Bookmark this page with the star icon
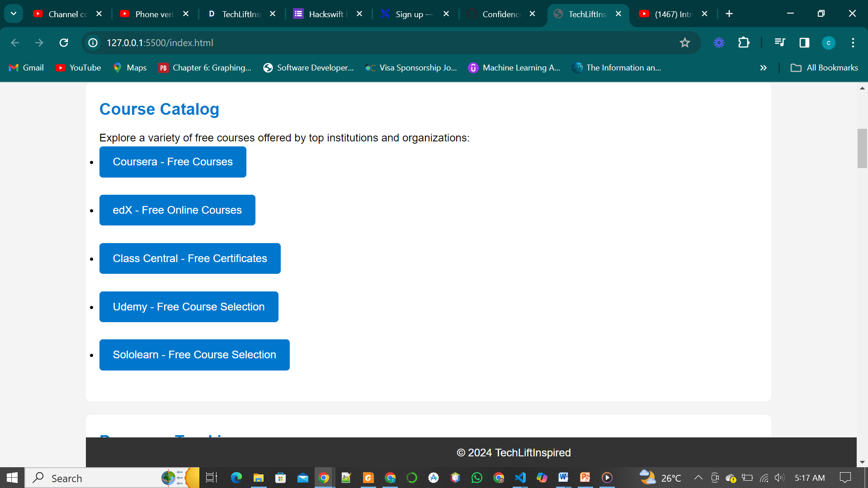The image size is (868, 488). pyautogui.click(x=684, y=42)
